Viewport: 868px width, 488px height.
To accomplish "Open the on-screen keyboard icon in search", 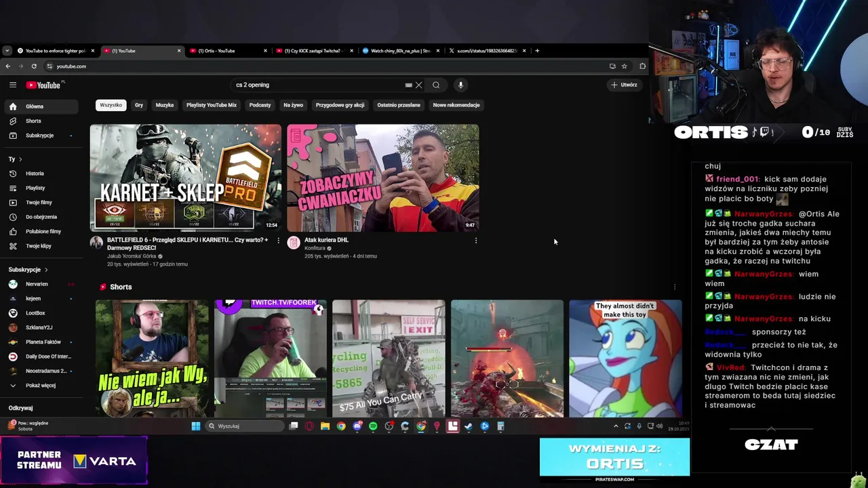I will pos(408,85).
